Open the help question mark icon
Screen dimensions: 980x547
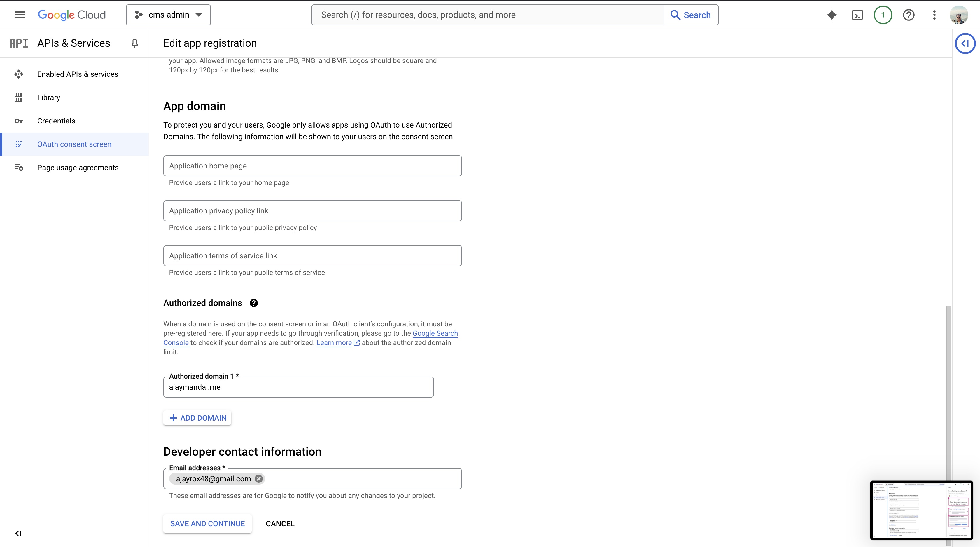pos(909,15)
